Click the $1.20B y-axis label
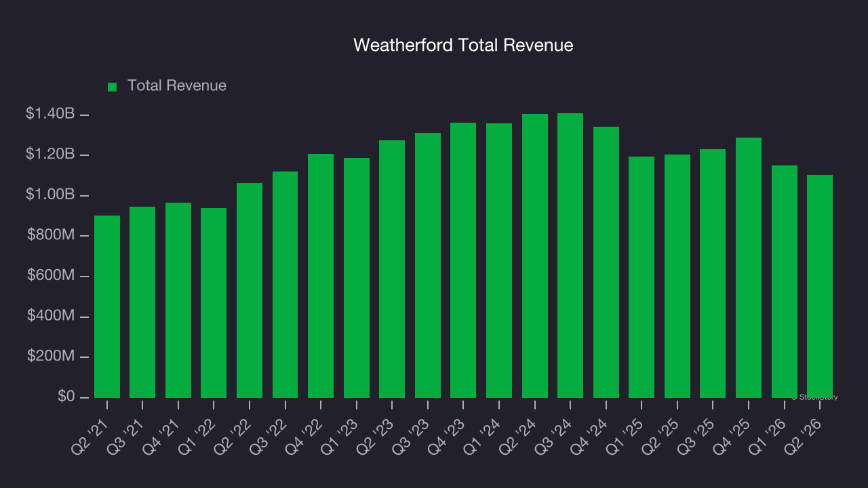The width and height of the screenshot is (868, 488). point(50,155)
